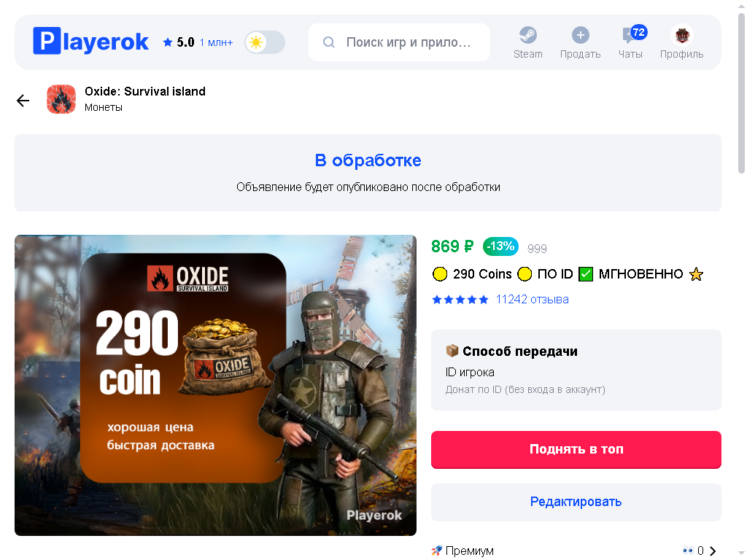The height and width of the screenshot is (560, 747).
Task: Open the 290 coin product image
Action: (215, 385)
